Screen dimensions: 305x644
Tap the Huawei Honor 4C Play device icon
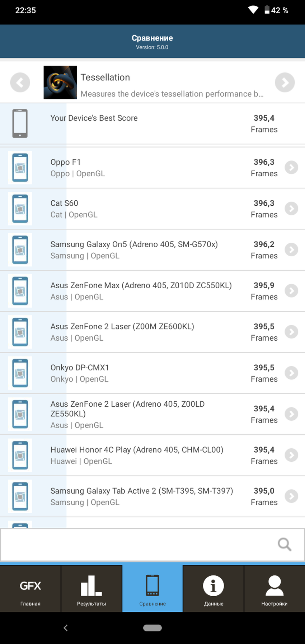click(20, 455)
